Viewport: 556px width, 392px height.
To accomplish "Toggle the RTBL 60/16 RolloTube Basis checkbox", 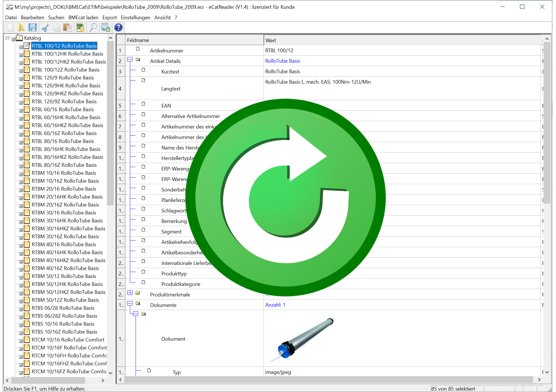I will 21,111.
